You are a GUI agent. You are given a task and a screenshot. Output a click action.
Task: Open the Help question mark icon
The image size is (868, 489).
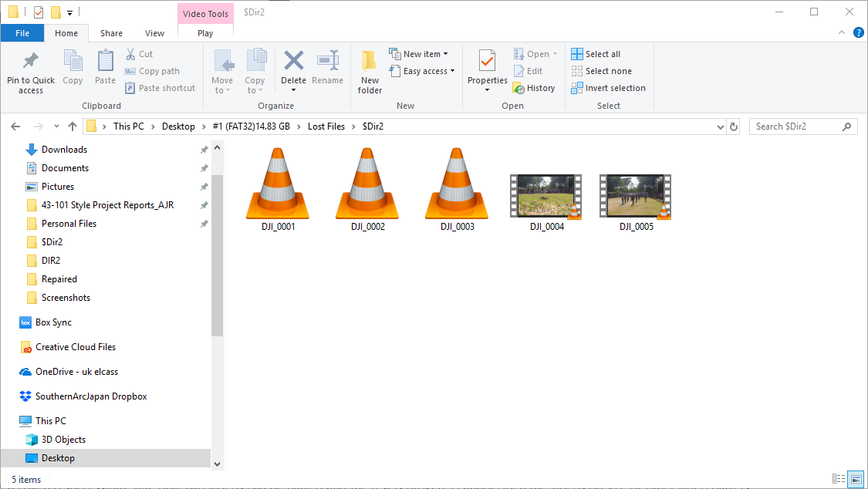pyautogui.click(x=858, y=33)
